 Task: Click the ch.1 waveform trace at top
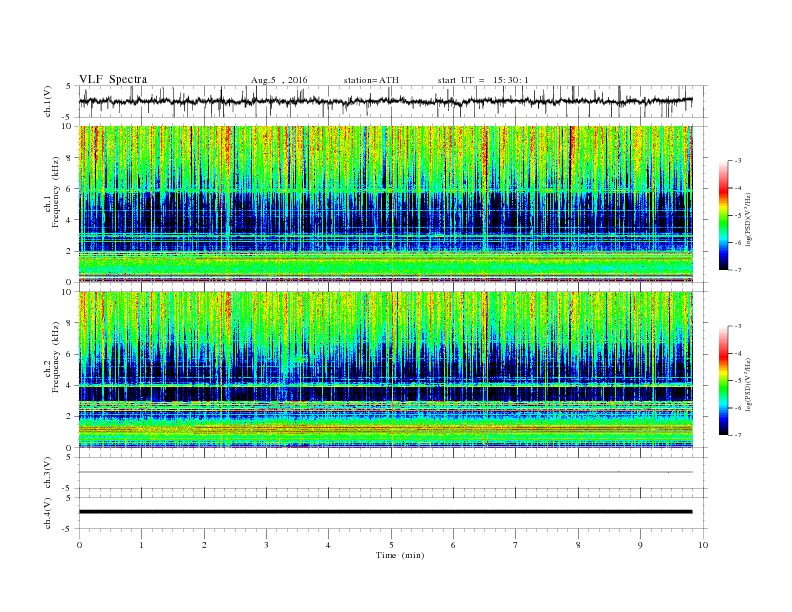tap(385, 101)
